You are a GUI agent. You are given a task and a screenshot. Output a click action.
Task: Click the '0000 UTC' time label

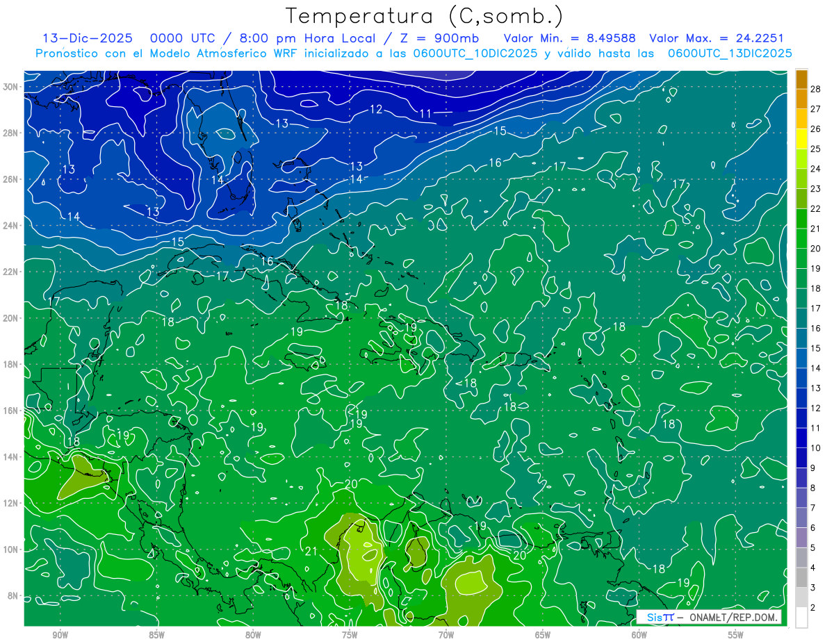tap(186, 38)
